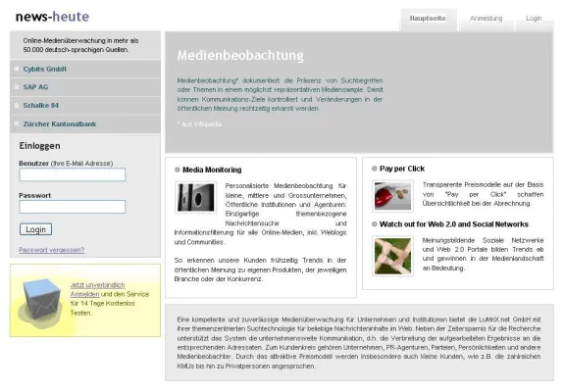Click the Pay per Click bullet icon
This screenshot has width=564, height=392.
click(374, 169)
